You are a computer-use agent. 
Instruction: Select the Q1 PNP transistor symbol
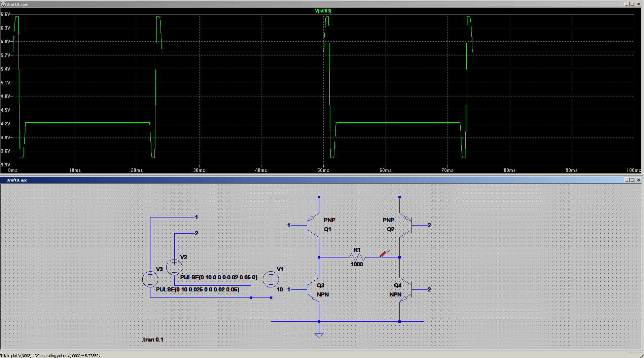[x=313, y=225]
